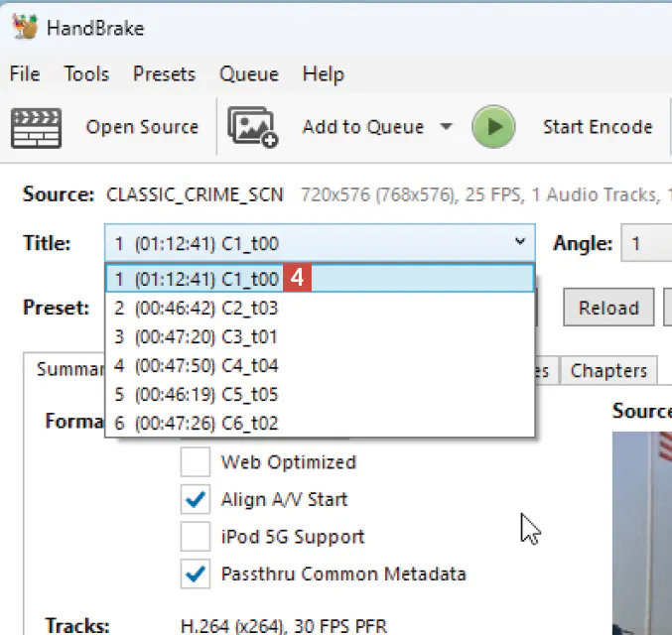Click the Reload preset button
672x635 pixels.
tap(608, 308)
